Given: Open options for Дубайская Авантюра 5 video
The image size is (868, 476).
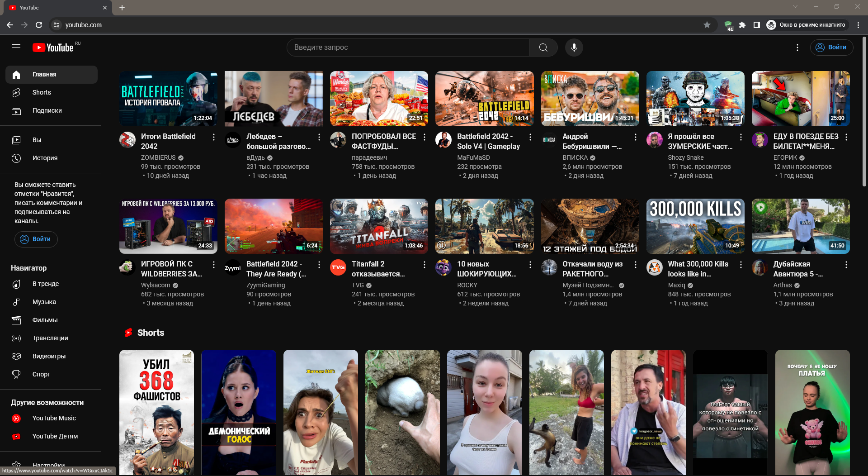Looking at the screenshot, I should (846, 265).
